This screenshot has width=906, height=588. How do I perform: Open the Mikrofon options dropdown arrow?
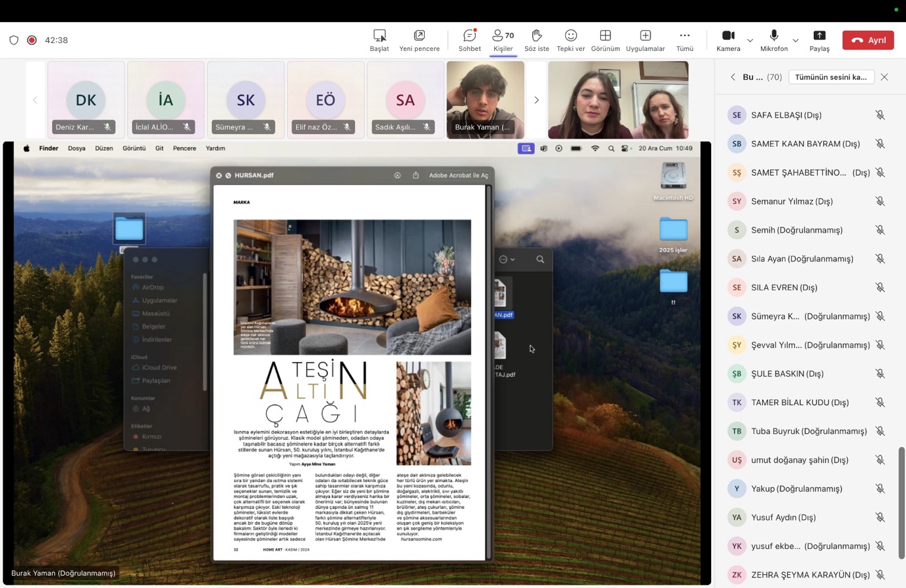click(796, 41)
